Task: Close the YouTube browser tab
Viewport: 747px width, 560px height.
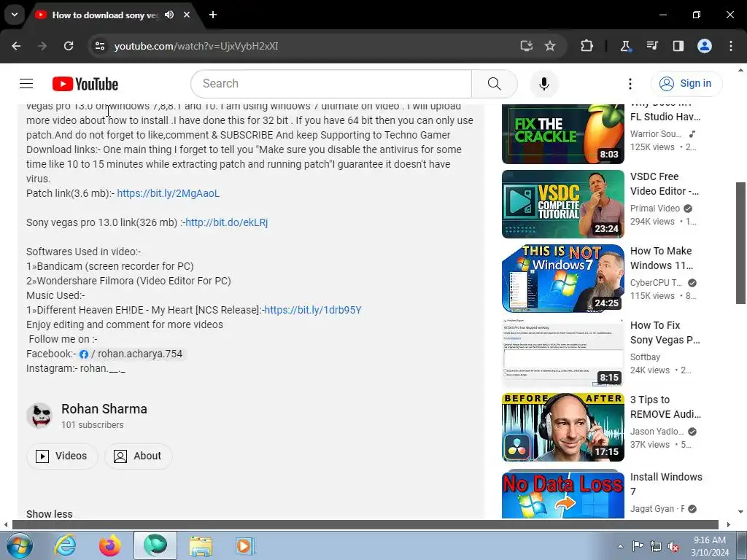Action: tap(187, 15)
